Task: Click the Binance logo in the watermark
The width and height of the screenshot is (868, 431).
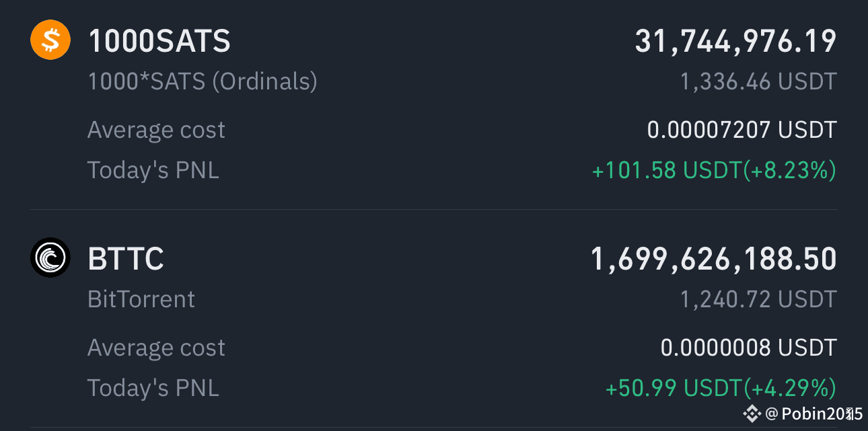Action: tap(752, 413)
